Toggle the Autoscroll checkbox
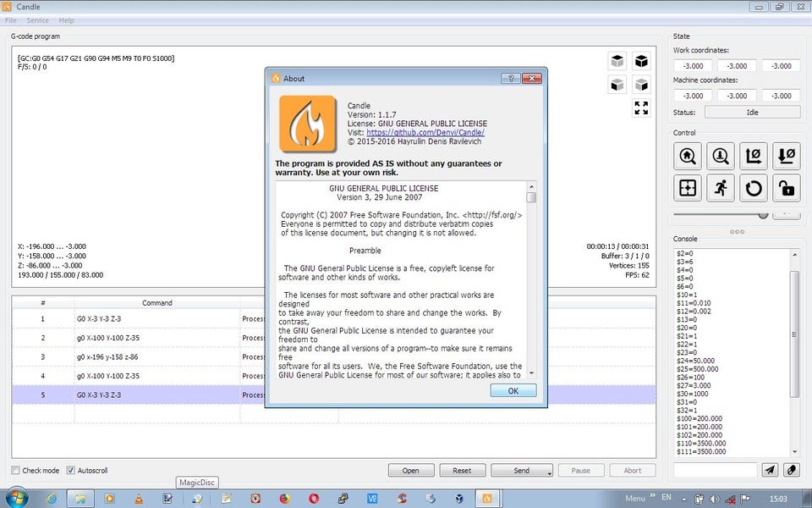 point(71,470)
